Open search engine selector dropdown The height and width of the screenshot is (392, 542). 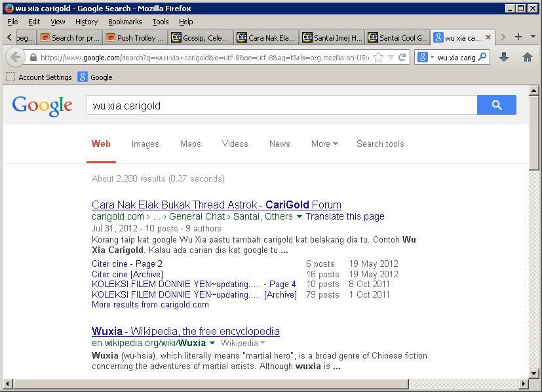pos(432,58)
